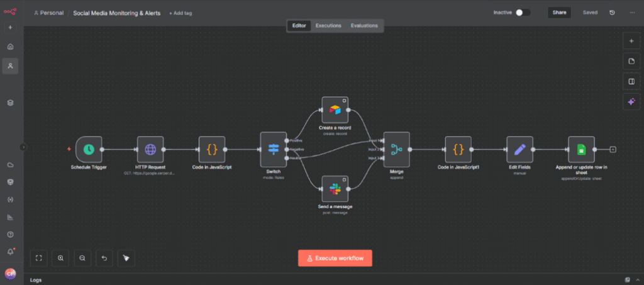Screen dimensions: 644x285
Task: Select the Airtable Create a record node
Action: pos(335,110)
